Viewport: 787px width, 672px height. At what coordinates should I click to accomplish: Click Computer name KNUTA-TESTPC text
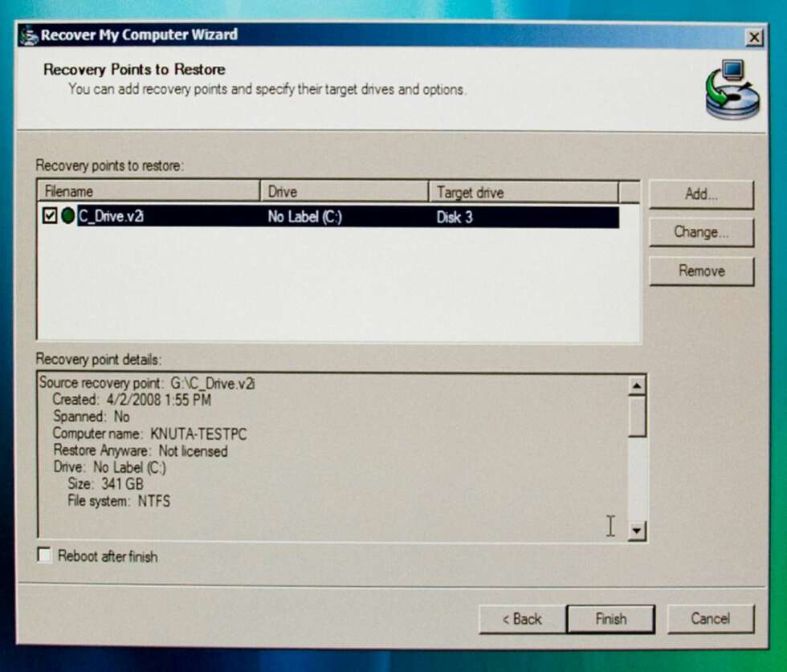click(x=149, y=434)
